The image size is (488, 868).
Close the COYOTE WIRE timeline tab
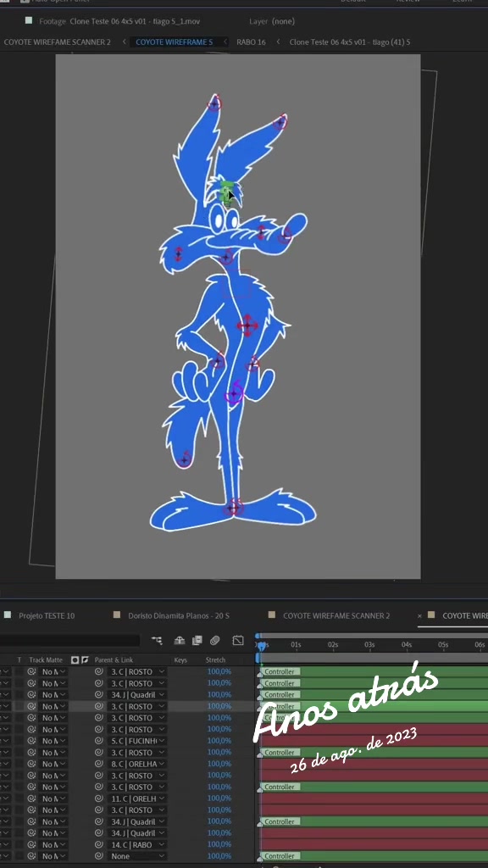point(419,615)
